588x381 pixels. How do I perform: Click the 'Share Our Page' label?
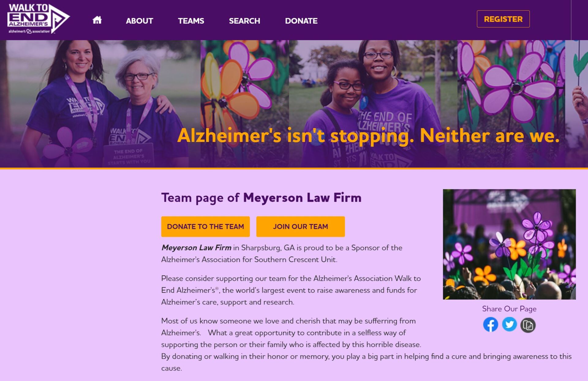(x=509, y=308)
